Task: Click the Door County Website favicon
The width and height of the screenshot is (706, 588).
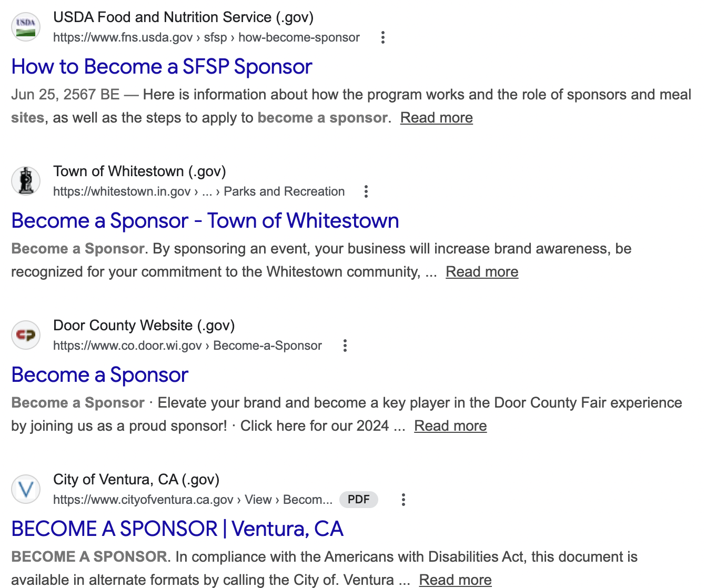Action: [x=26, y=335]
